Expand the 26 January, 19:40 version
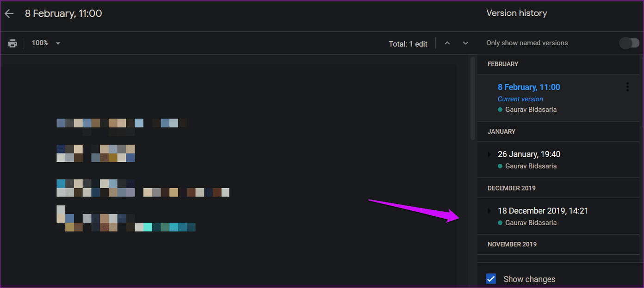The width and height of the screenshot is (644, 288). point(489,154)
